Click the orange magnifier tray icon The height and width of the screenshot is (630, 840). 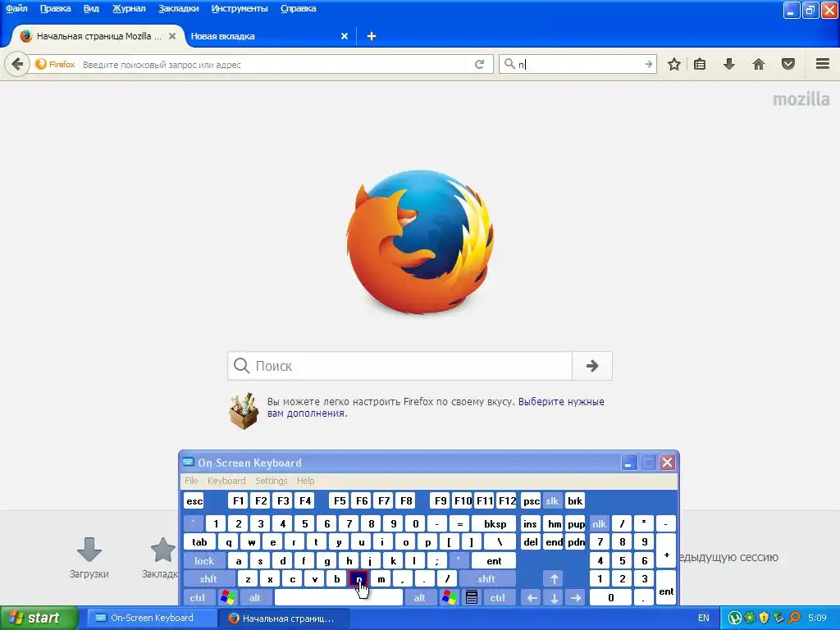[794, 618]
